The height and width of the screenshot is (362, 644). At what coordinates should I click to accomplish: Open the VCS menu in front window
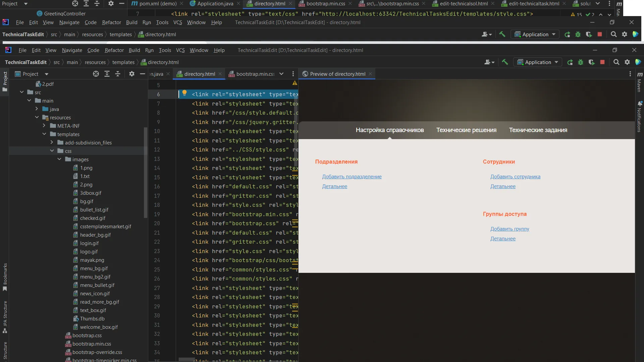(180, 50)
